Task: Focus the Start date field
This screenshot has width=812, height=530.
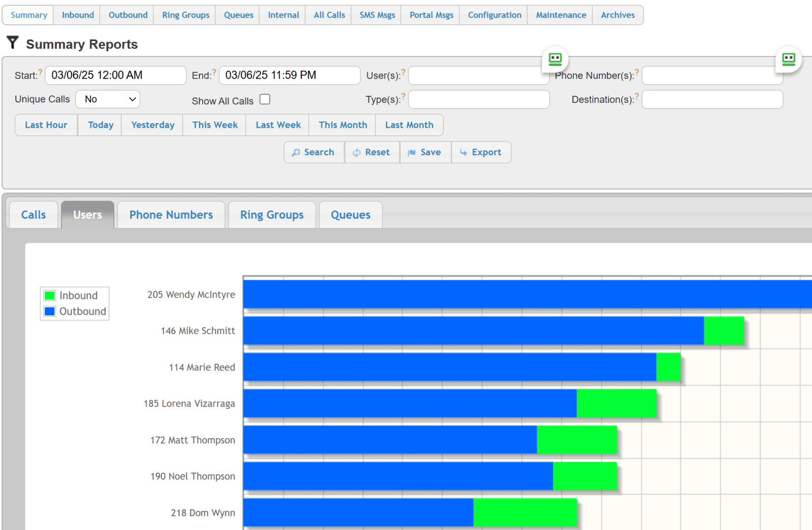Action: tap(116, 76)
